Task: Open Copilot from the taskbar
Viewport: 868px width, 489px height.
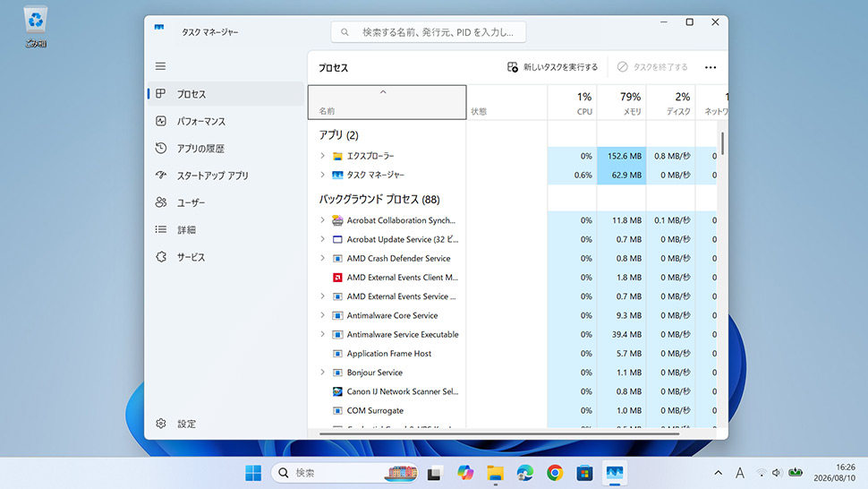Action: [465, 473]
